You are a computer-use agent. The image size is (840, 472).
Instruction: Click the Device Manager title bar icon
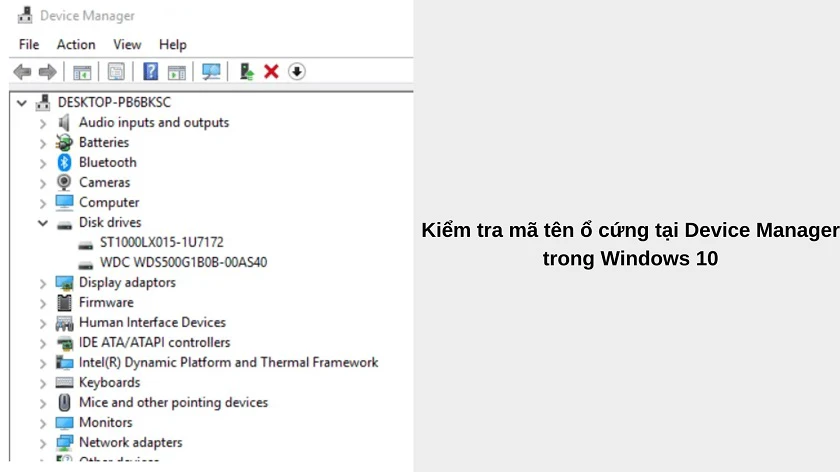tap(25, 15)
